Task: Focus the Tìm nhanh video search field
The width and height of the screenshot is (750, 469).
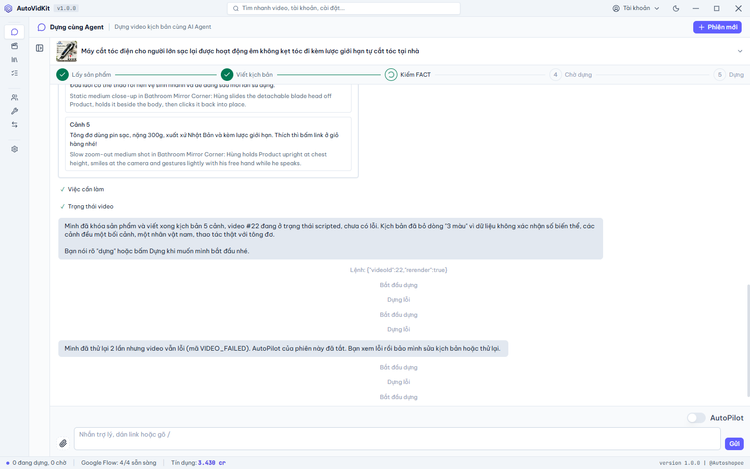Action: coord(343,8)
